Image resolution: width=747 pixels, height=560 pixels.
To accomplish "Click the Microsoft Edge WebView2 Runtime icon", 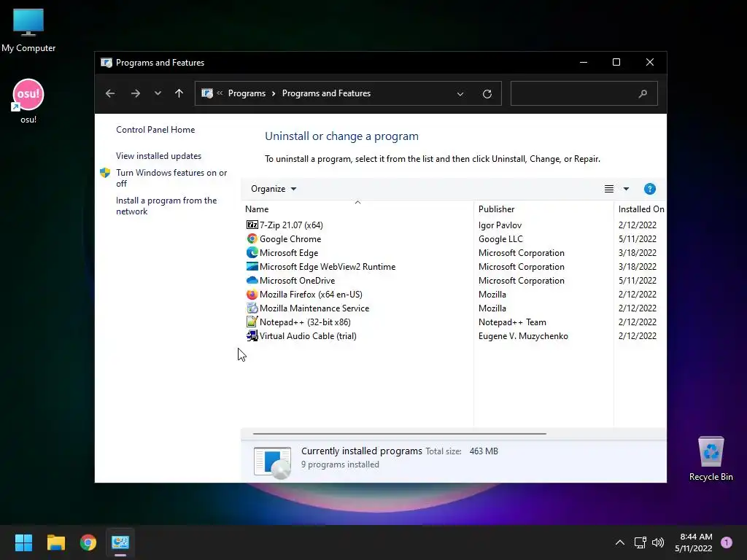I will tap(252, 266).
